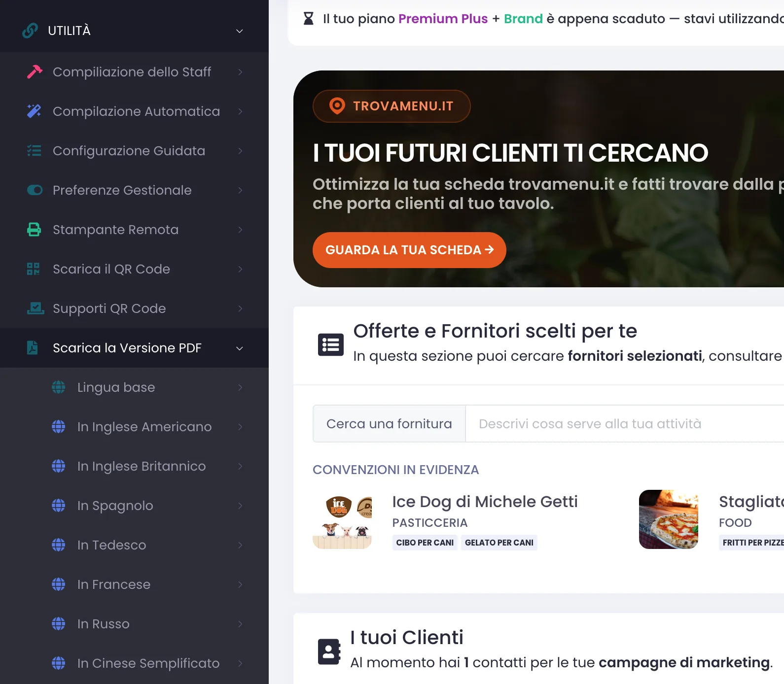Click the globe icon beside In Spagnolo
784x684 pixels.
[x=59, y=506]
